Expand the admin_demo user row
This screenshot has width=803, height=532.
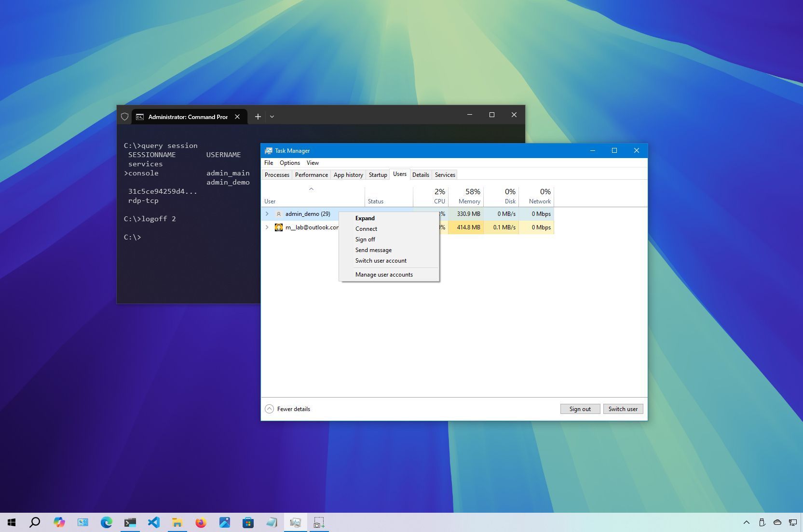[267, 213]
